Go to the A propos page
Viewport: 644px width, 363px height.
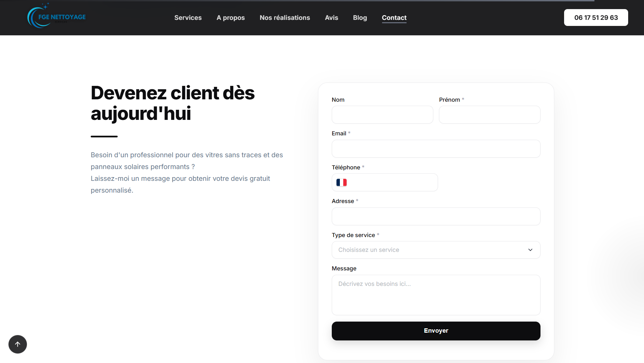[231, 18]
